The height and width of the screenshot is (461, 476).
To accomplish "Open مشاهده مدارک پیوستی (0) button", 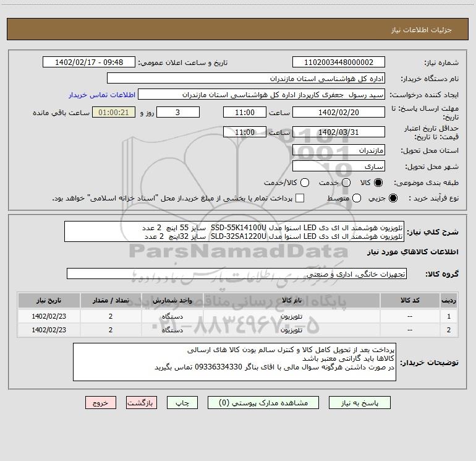I will (x=263, y=403).
